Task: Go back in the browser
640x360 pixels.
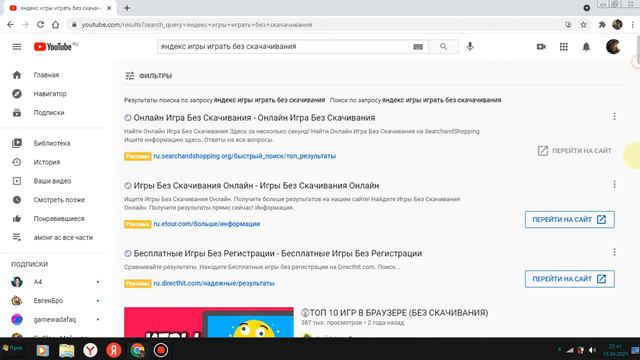Action: (10, 24)
